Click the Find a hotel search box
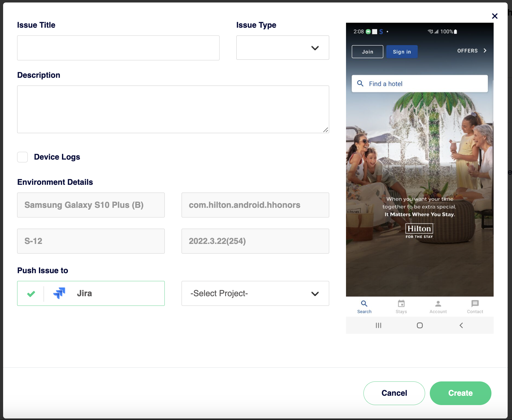Image resolution: width=512 pixels, height=420 pixels. (420, 84)
